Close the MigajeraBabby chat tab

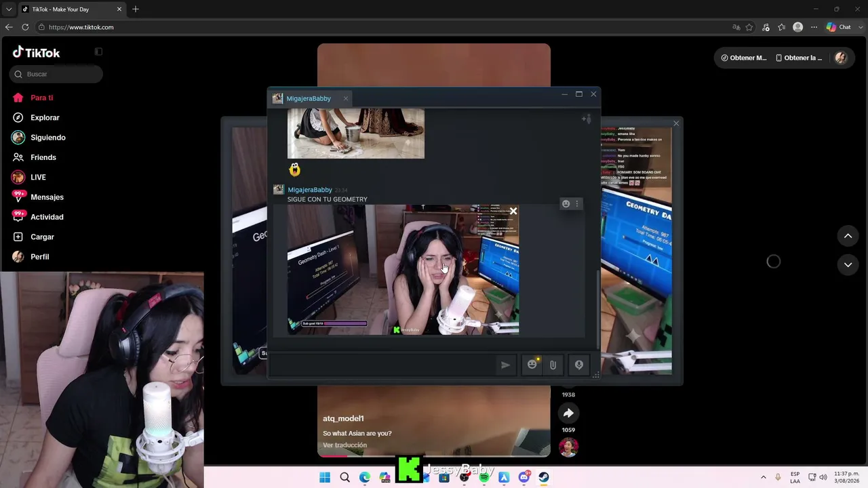click(345, 98)
